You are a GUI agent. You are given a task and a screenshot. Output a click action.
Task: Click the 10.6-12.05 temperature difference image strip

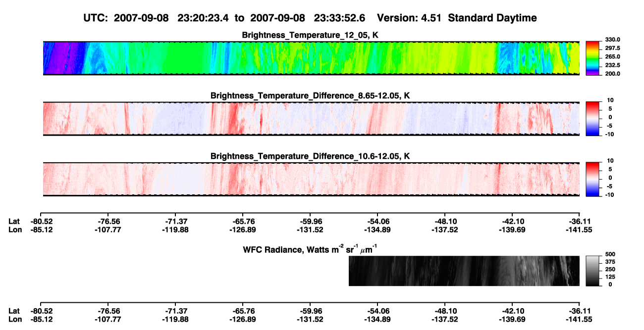pos(311,179)
